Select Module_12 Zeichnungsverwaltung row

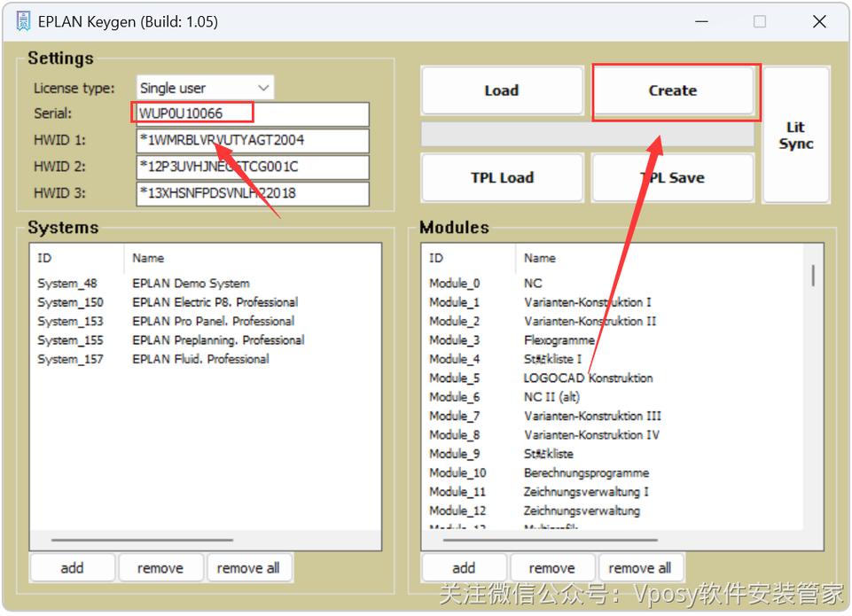pyautogui.click(x=612, y=511)
